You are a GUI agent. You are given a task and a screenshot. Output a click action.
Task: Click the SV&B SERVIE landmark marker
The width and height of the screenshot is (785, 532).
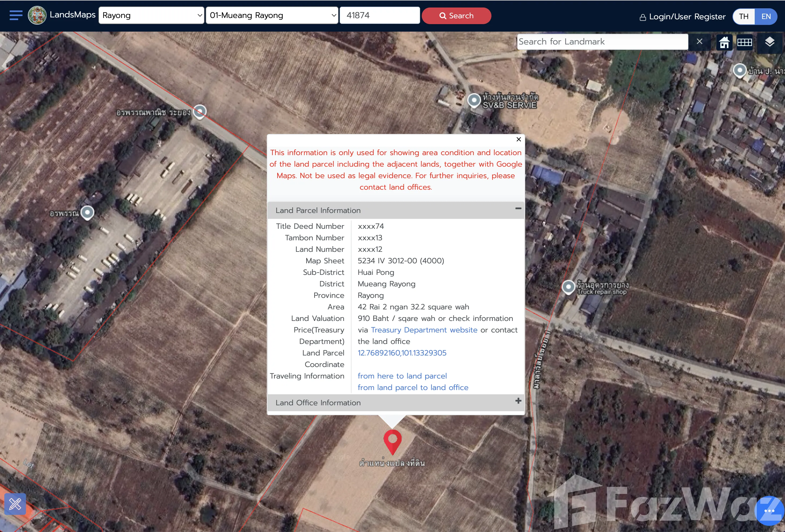pos(474,100)
